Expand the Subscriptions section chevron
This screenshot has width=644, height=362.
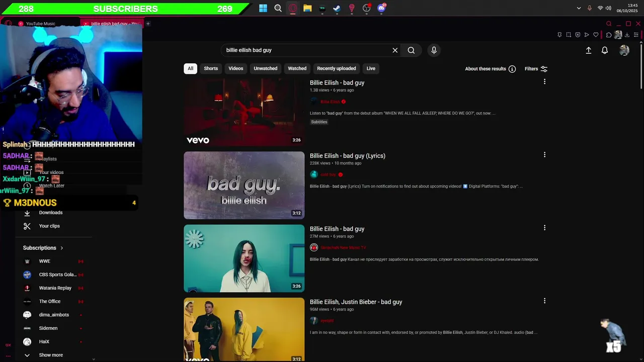62,248
